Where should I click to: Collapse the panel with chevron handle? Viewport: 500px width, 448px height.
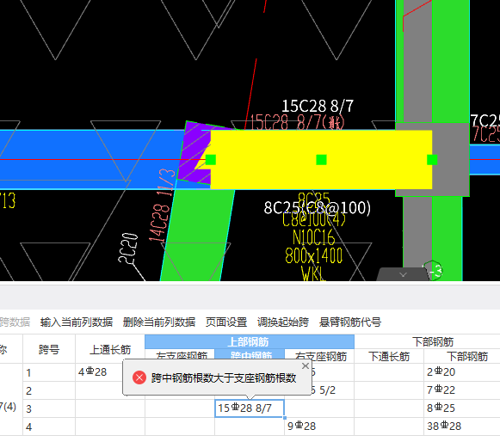pyautogui.click(x=403, y=274)
